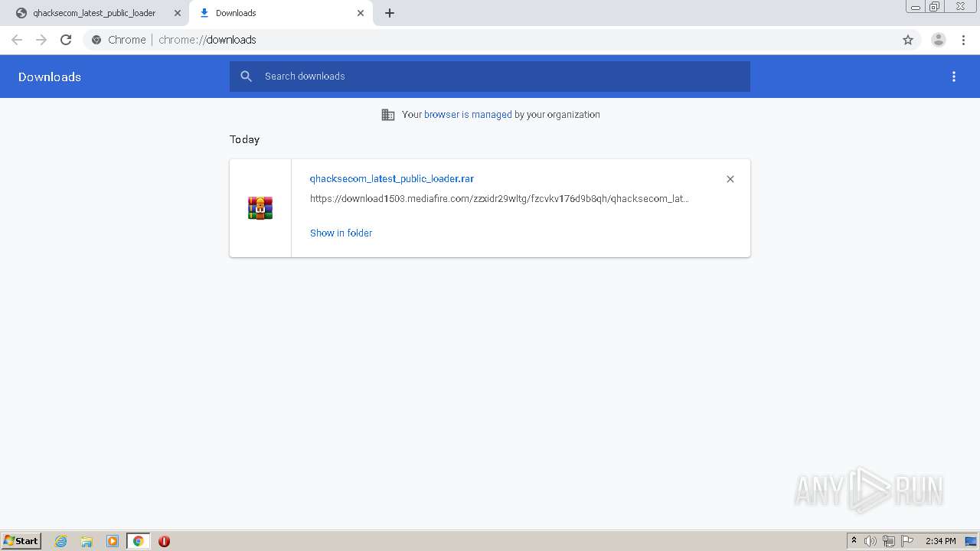Click the network tray icon
The image size is (980, 551).
889,541
